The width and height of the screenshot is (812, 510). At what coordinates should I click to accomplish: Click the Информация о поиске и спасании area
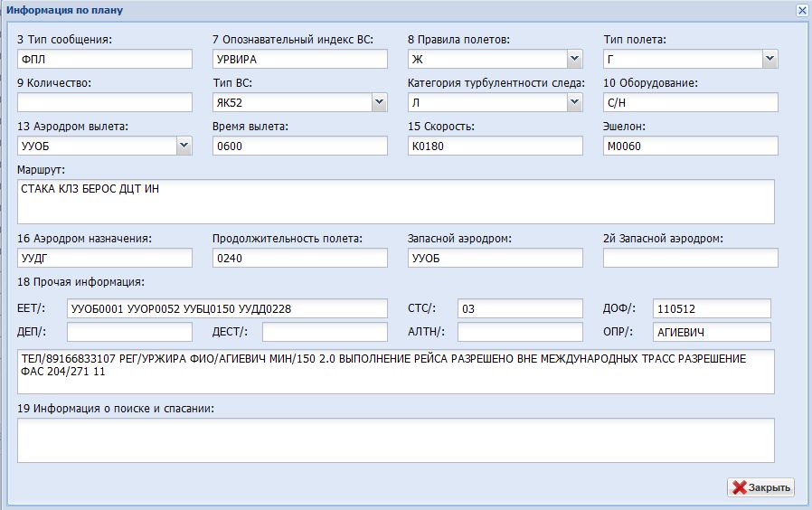tap(396, 440)
